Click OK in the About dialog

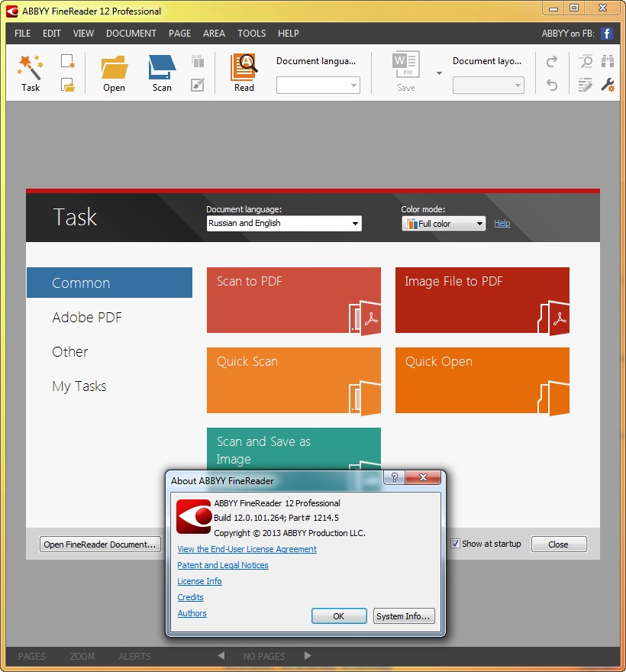pos(339,615)
